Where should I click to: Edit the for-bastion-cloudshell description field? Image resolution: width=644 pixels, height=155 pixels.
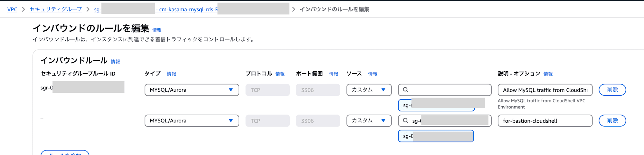(x=545, y=120)
